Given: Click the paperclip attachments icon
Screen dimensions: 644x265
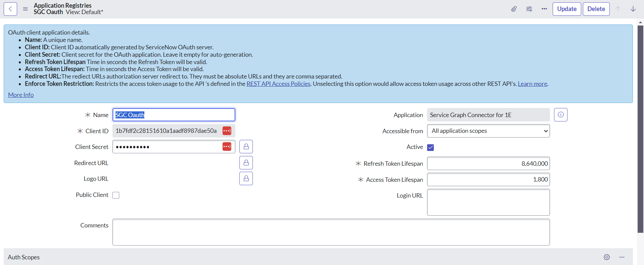Looking at the screenshot, I should (514, 9).
